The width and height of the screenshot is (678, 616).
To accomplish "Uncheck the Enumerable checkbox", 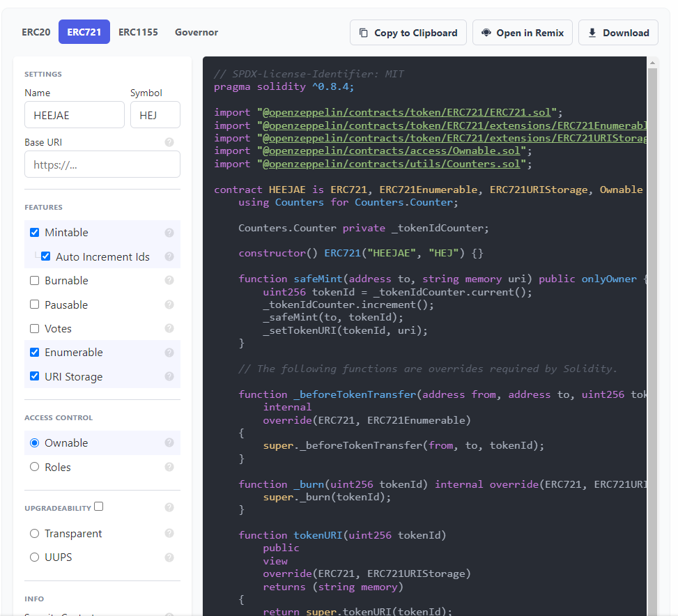I will point(35,353).
